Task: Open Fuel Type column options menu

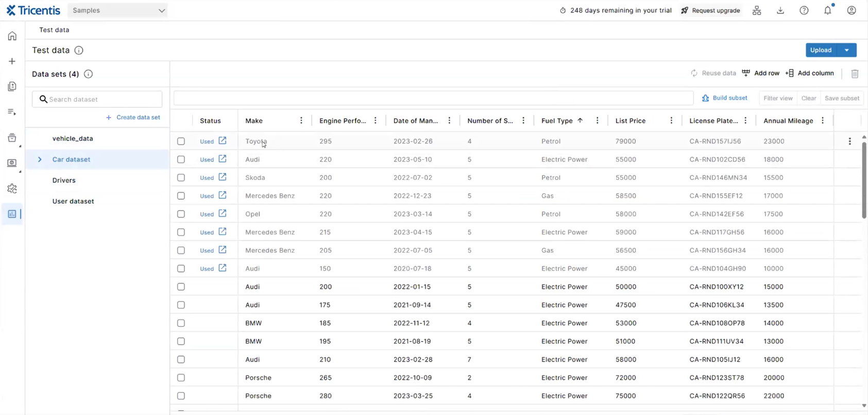Action: tap(598, 121)
